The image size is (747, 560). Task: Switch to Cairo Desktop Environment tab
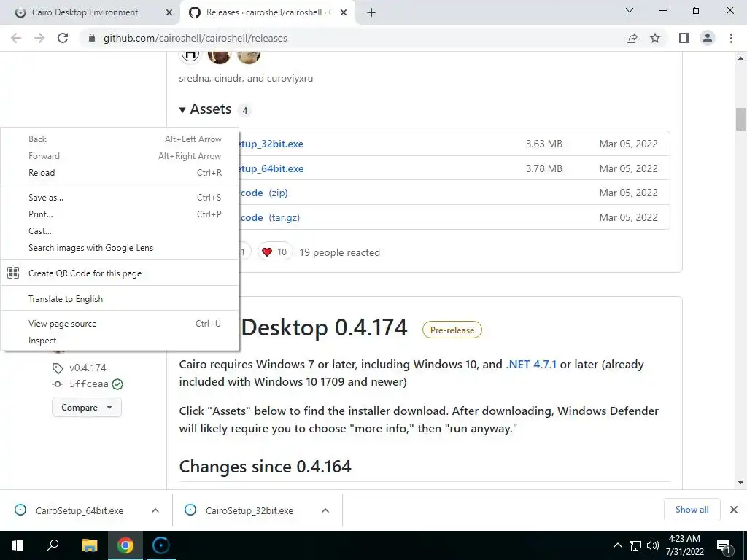coord(90,12)
